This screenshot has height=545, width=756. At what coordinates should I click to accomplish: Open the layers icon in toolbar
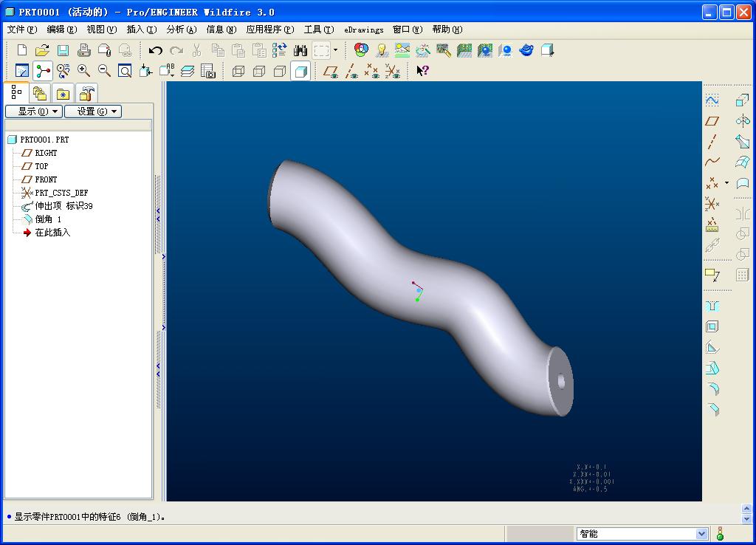click(187, 72)
